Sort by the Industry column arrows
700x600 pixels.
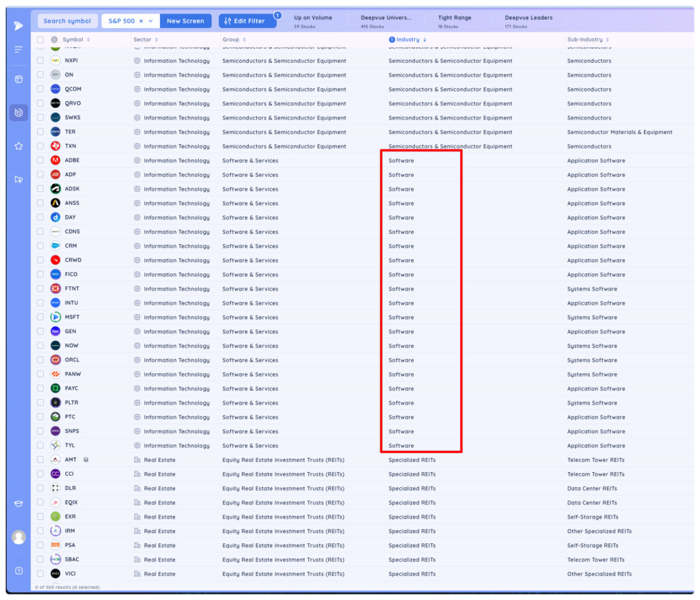(x=425, y=40)
